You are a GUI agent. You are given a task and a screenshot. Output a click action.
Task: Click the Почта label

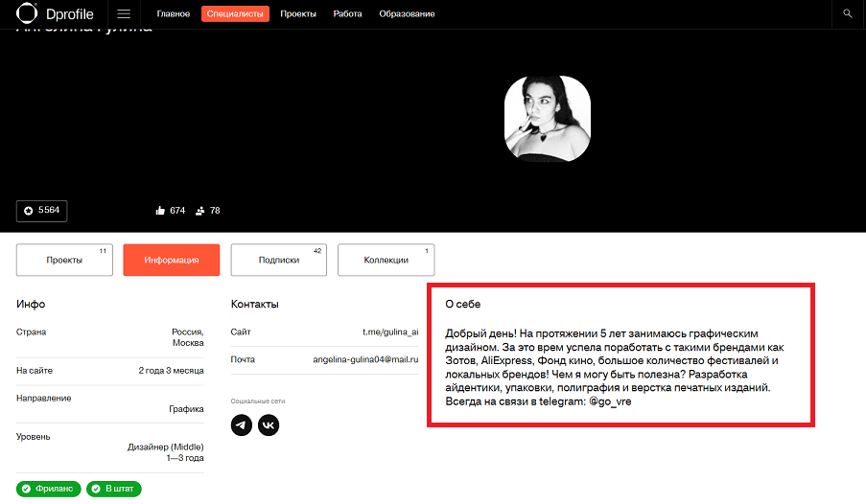pyautogui.click(x=243, y=359)
